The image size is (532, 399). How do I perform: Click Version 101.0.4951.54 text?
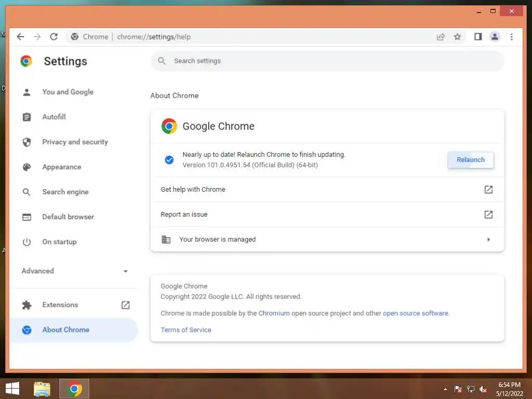tap(250, 165)
